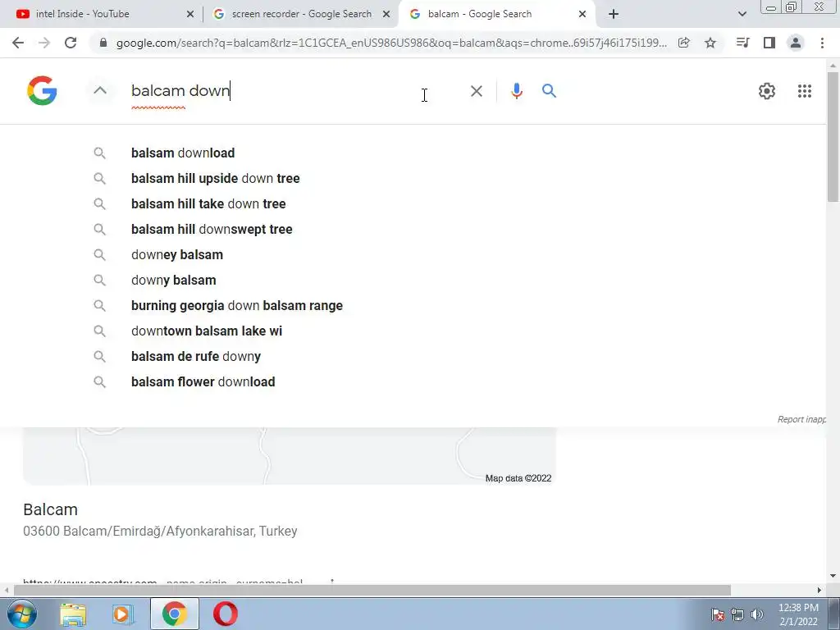Screen dimensions: 840x630
Task: Pick "burning georgia down balsam range" suggestion
Action: coord(237,306)
